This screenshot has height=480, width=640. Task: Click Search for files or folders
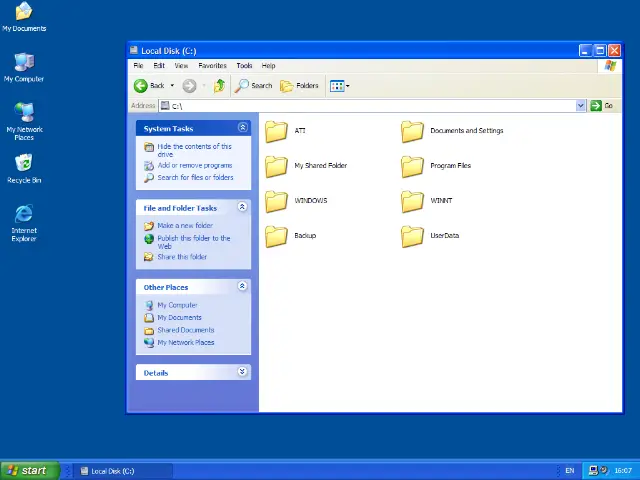tap(196, 178)
